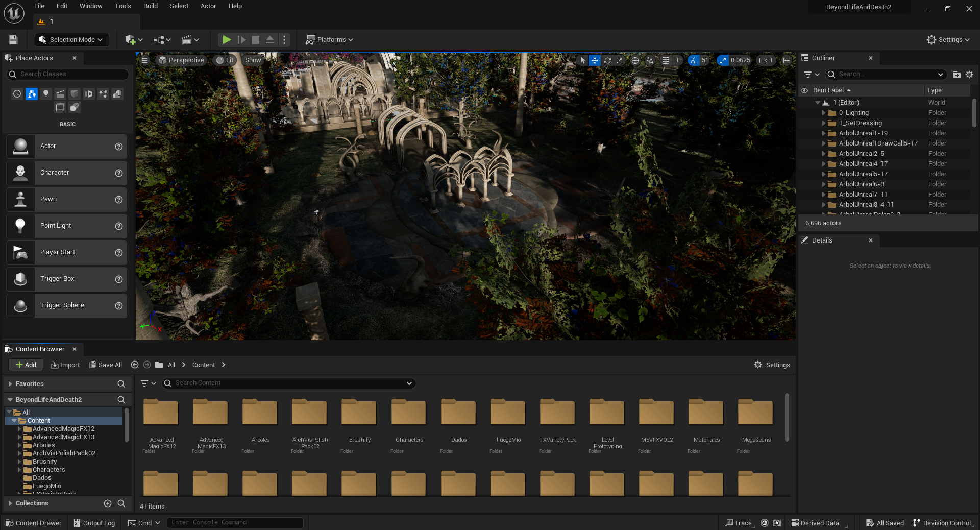Activate the Scale tool in viewport

coord(620,60)
